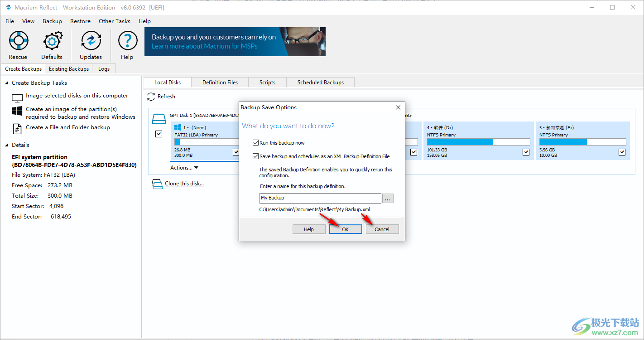
Task: Click Create an image of partitions for Windows
Action: click(81, 113)
